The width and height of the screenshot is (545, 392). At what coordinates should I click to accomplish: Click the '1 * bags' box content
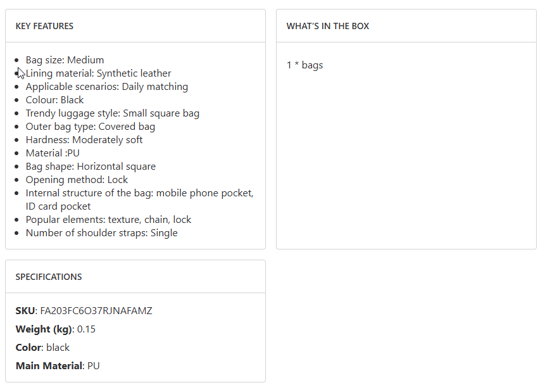pos(304,65)
